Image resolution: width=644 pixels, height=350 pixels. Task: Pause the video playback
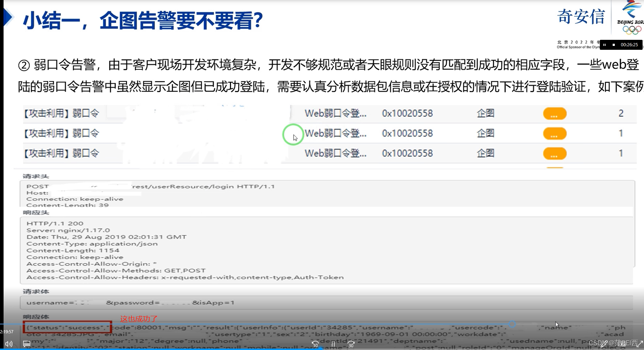click(x=333, y=344)
